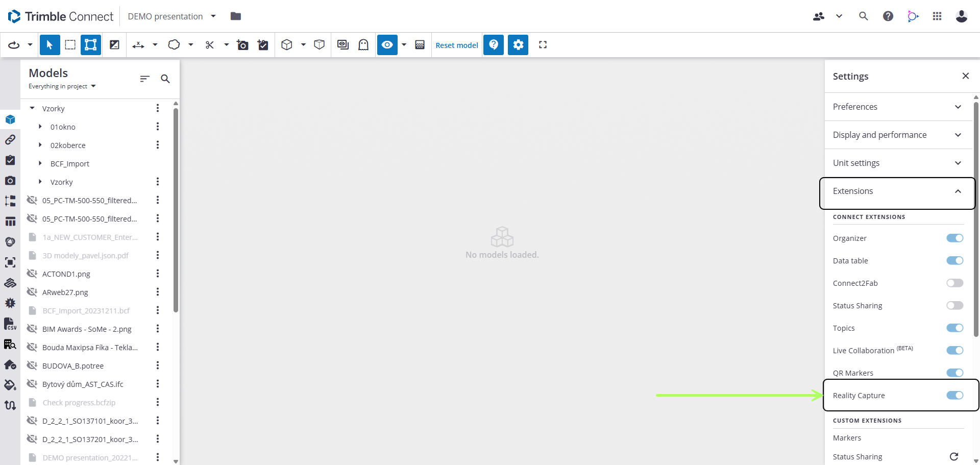Viewport: 980px width, 465px height.
Task: Activate the clip plane scissors tool
Action: [209, 45]
